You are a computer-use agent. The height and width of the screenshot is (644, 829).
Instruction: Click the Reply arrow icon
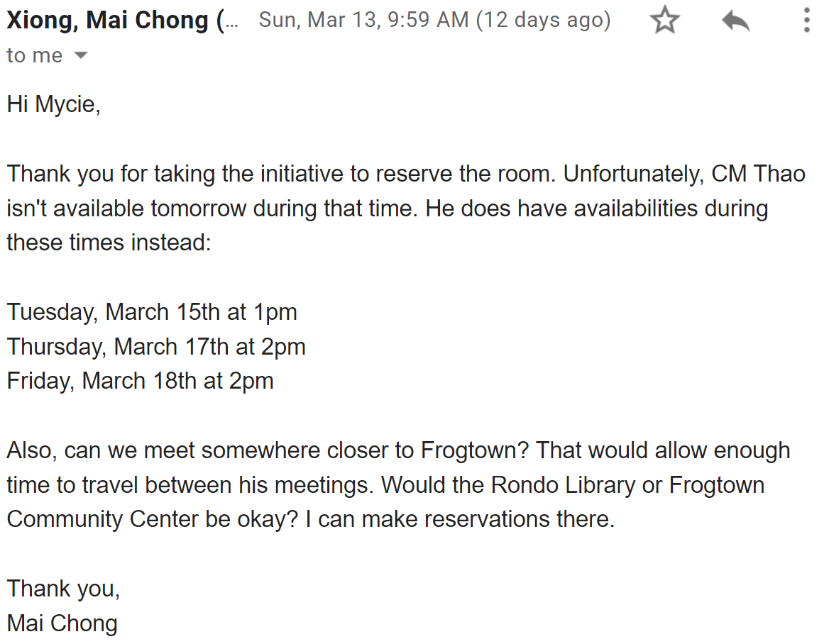click(x=736, y=21)
